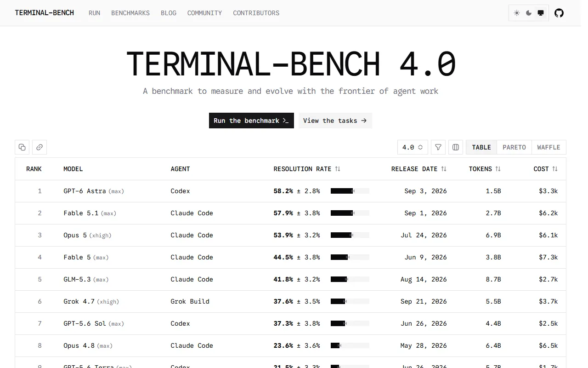This screenshot has width=588, height=368.
Task: Click the RANK column header
Action: (x=34, y=169)
